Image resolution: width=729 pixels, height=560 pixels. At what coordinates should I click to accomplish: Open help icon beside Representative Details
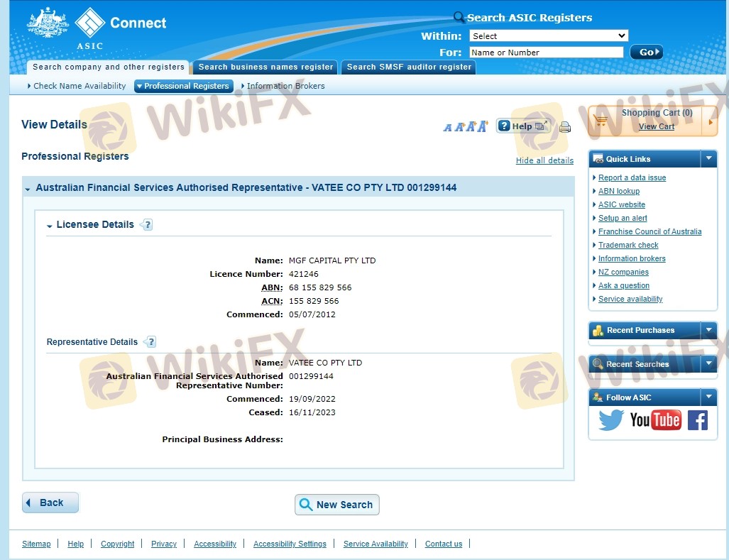tap(150, 342)
